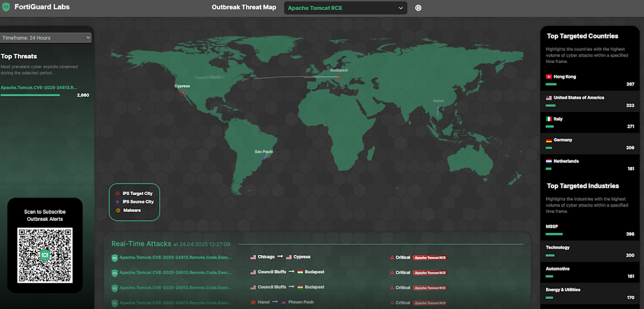Click the flag icon beside Cypress in attack row
The image size is (644, 309).
pos(289,257)
